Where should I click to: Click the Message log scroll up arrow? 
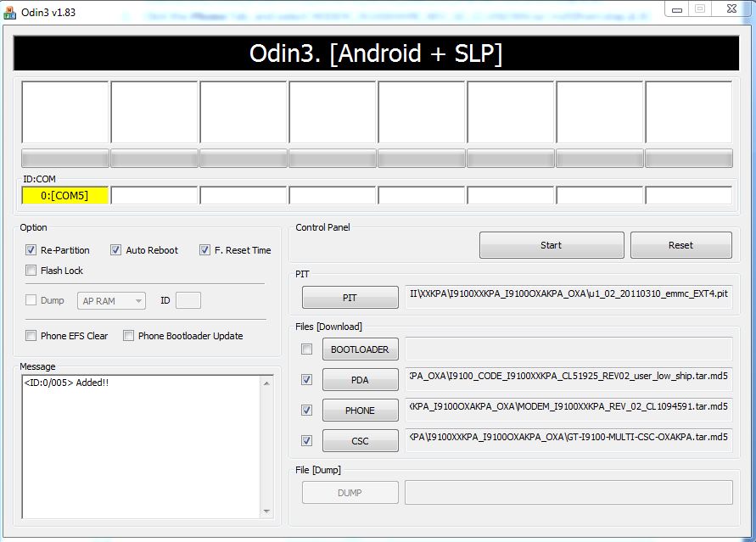coord(266,383)
